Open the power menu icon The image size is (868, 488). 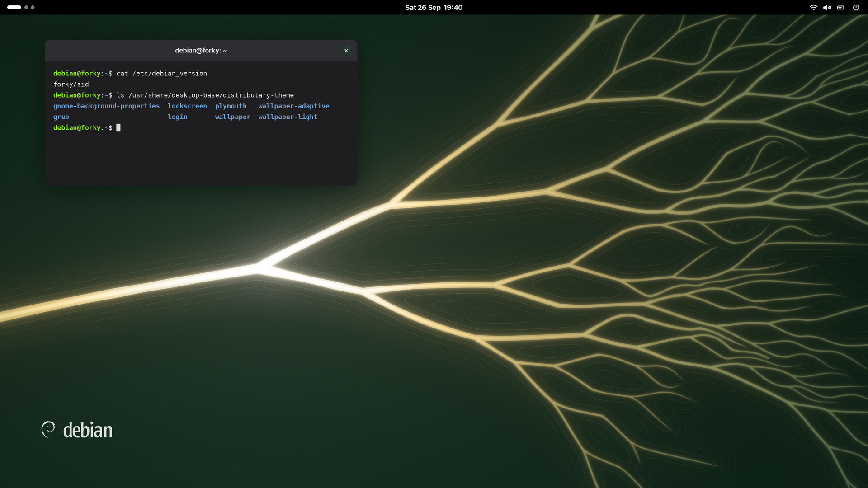[x=856, y=7]
